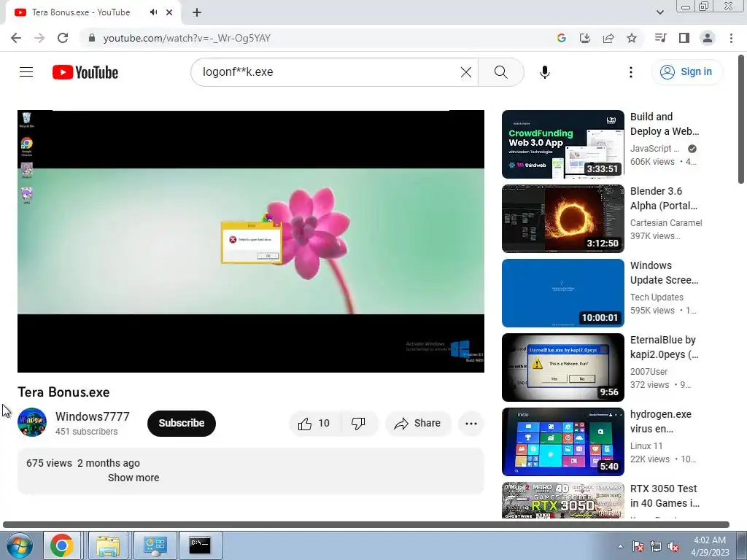Show hidden system tray icons
Image resolution: width=747 pixels, height=560 pixels.
(620, 546)
